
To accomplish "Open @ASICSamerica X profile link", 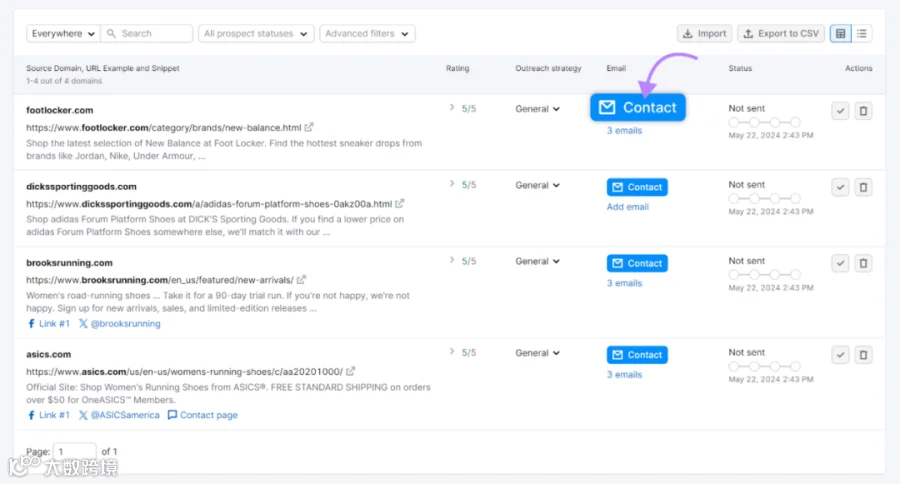I will (119, 415).
